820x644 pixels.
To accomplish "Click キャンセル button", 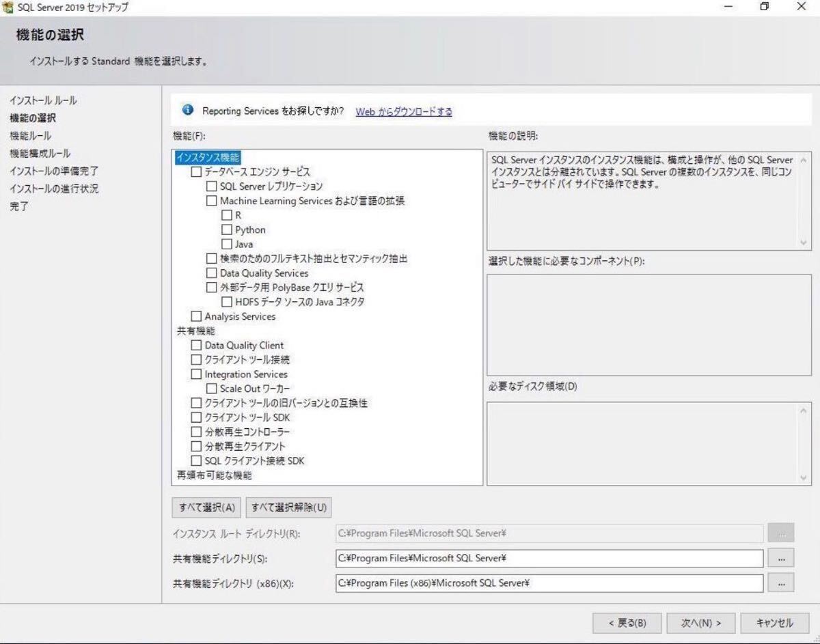I will pyautogui.click(x=776, y=623).
